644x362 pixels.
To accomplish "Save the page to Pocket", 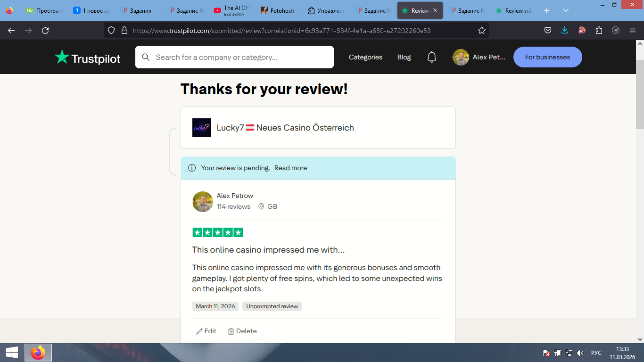I will [x=548, y=31].
